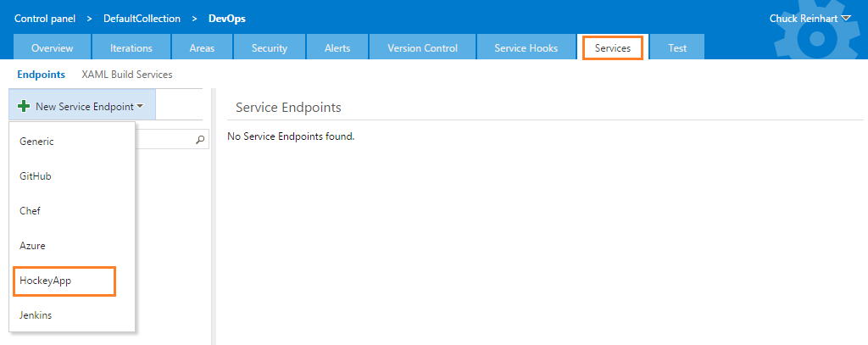Click the search magnifier icon
The height and width of the screenshot is (345, 868).
coord(200,140)
